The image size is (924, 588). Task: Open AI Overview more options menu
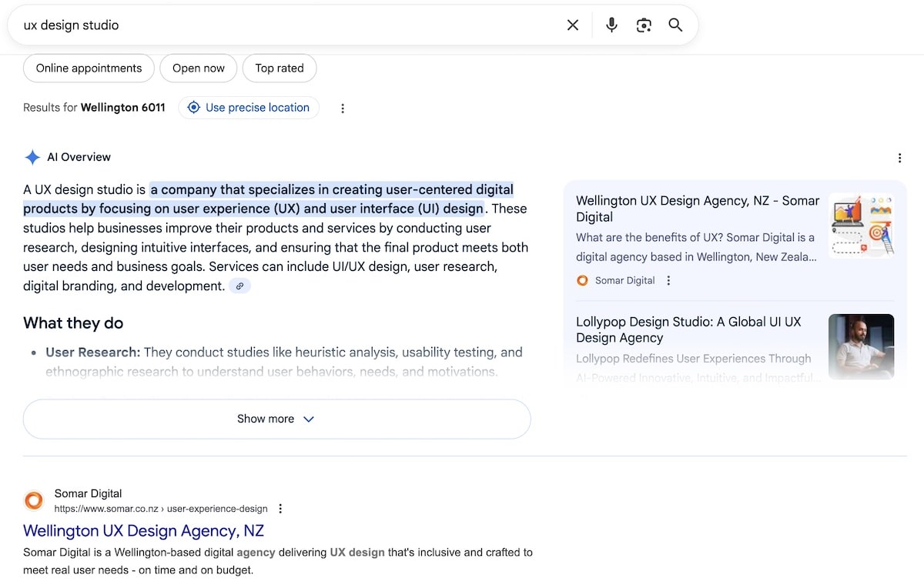point(899,158)
